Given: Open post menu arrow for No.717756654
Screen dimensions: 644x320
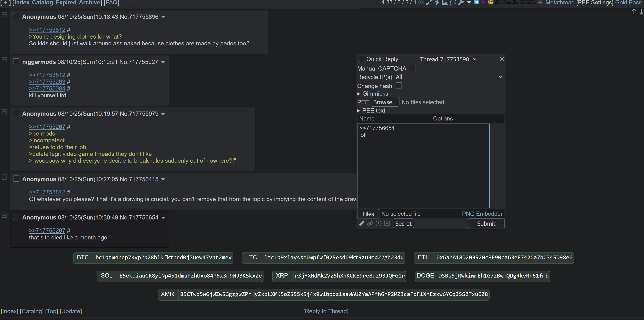Looking at the screenshot, I should click(163, 218).
